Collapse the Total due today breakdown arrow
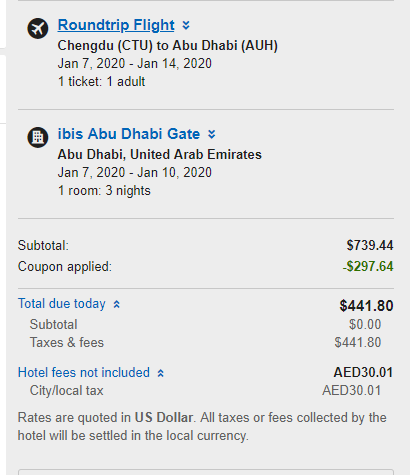410x475 pixels. coord(116,304)
